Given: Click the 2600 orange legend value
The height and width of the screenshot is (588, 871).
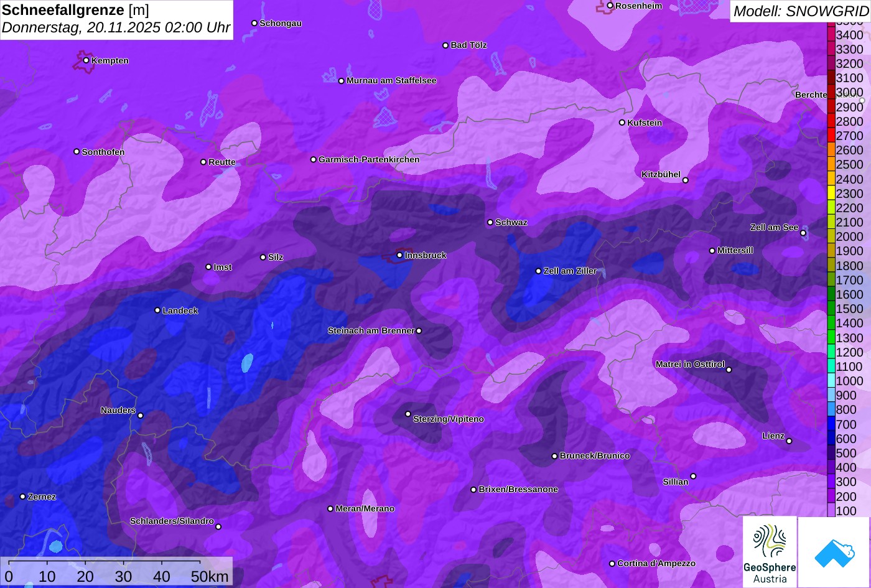Looking at the screenshot, I should click(849, 150).
